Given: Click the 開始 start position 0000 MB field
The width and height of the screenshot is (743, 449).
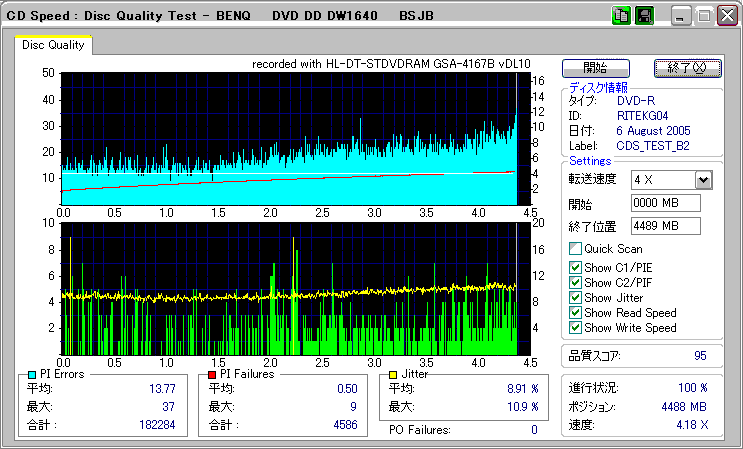Looking at the screenshot, I should pos(666,203).
